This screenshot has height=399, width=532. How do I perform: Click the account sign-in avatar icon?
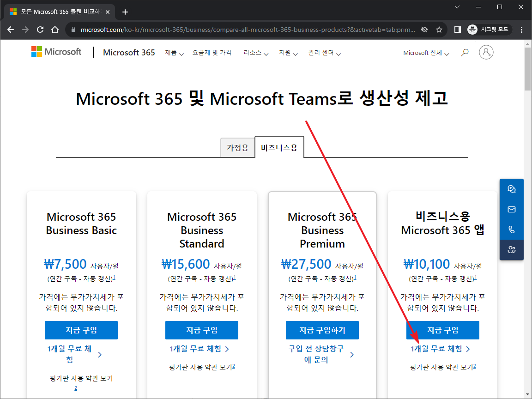click(486, 52)
